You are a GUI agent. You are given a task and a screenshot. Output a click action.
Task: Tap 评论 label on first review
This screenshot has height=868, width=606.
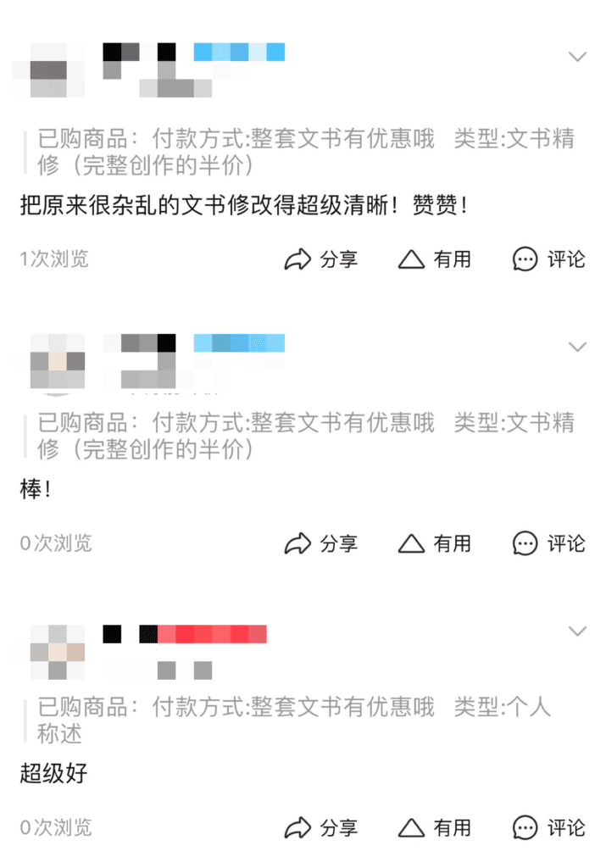pos(565,259)
